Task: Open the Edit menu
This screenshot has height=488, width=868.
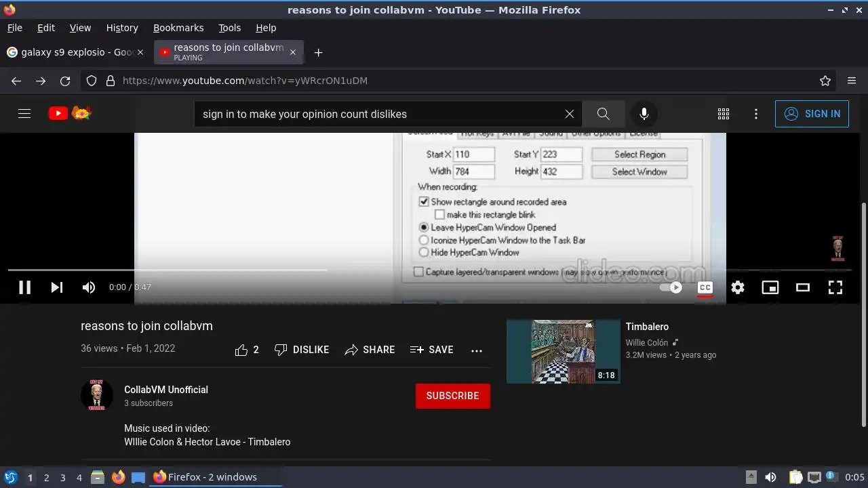Action: pyautogui.click(x=46, y=28)
